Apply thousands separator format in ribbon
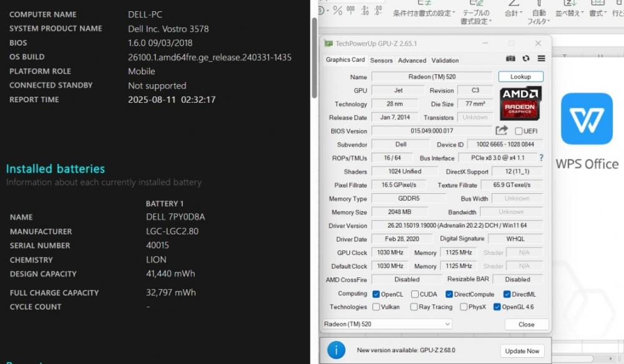 [x=351, y=10]
